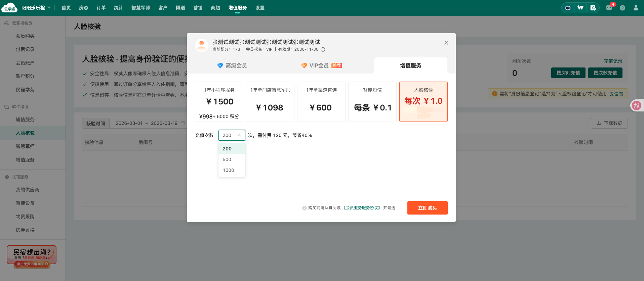This screenshot has width=644, height=281.
Task: Open 商超 in the top navigation
Action: coord(215,8)
